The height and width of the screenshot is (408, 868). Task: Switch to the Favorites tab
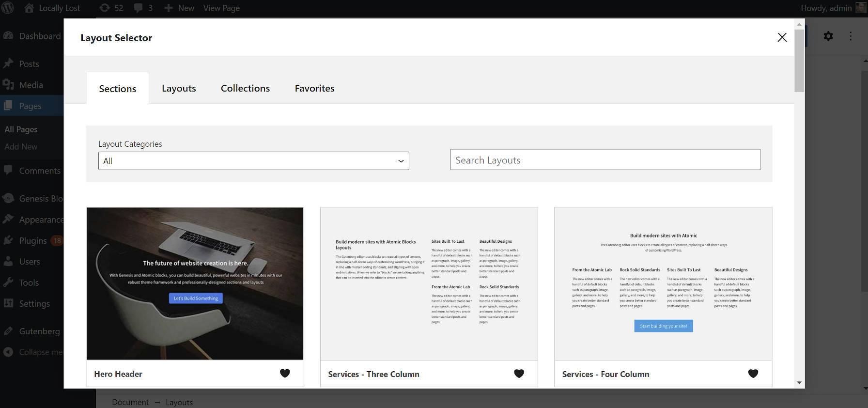[x=314, y=88]
